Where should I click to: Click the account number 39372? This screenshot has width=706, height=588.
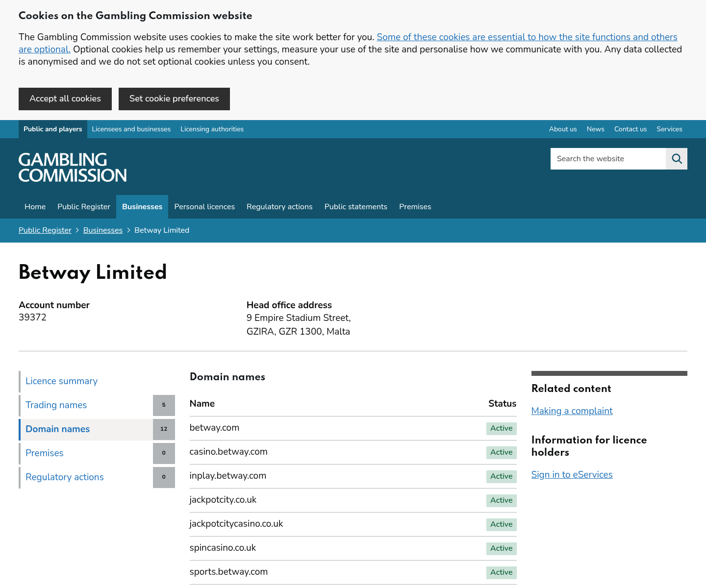(32, 318)
